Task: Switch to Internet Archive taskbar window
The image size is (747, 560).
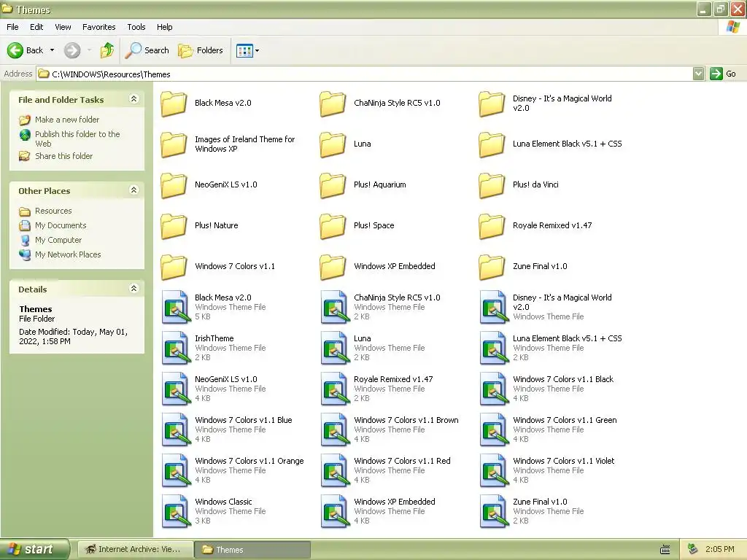Action: click(135, 549)
